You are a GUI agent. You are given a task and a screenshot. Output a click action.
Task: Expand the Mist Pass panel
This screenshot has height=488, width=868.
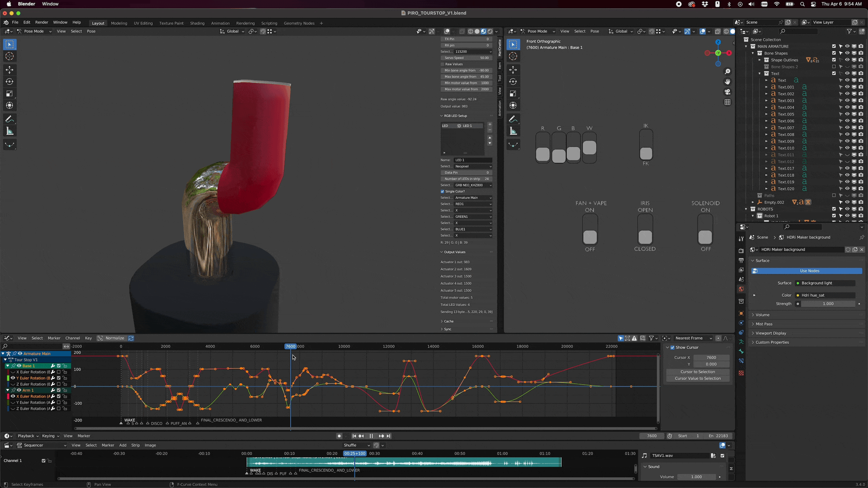764,324
